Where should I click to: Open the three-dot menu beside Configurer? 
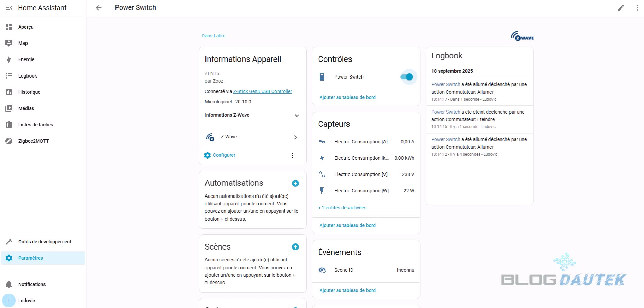[292, 155]
